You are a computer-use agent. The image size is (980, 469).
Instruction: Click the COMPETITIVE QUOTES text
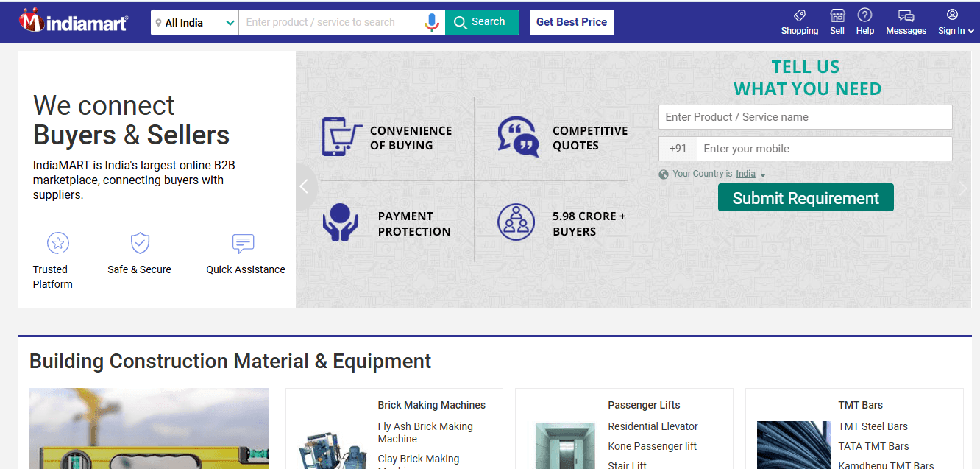pyautogui.click(x=590, y=138)
